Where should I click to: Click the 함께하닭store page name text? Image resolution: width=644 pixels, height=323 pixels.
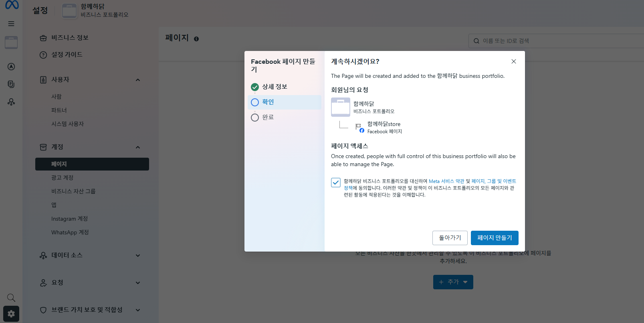coord(384,124)
